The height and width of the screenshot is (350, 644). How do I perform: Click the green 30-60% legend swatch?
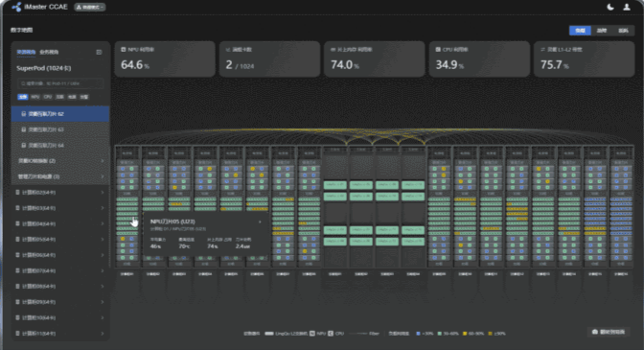pos(440,333)
